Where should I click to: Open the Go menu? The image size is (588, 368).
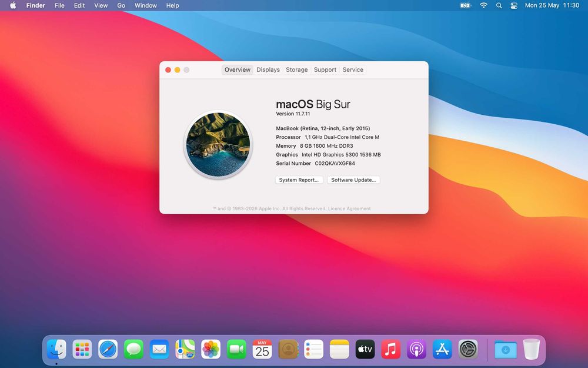pyautogui.click(x=121, y=5)
